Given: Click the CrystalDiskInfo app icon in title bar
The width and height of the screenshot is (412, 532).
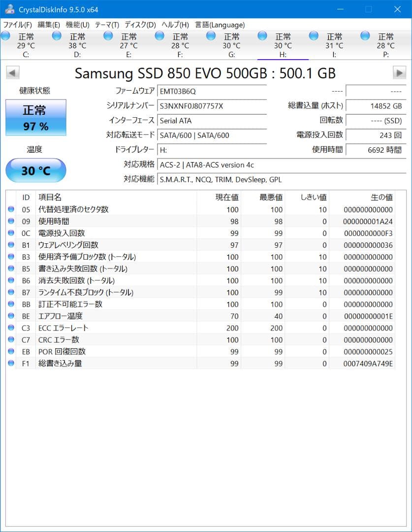Looking at the screenshot, I should pos(9,9).
